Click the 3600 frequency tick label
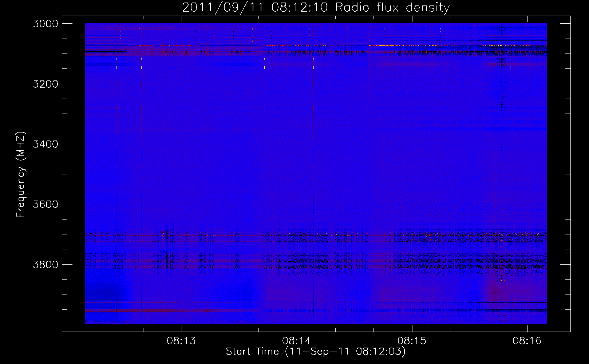589x364 pixels. (46, 204)
